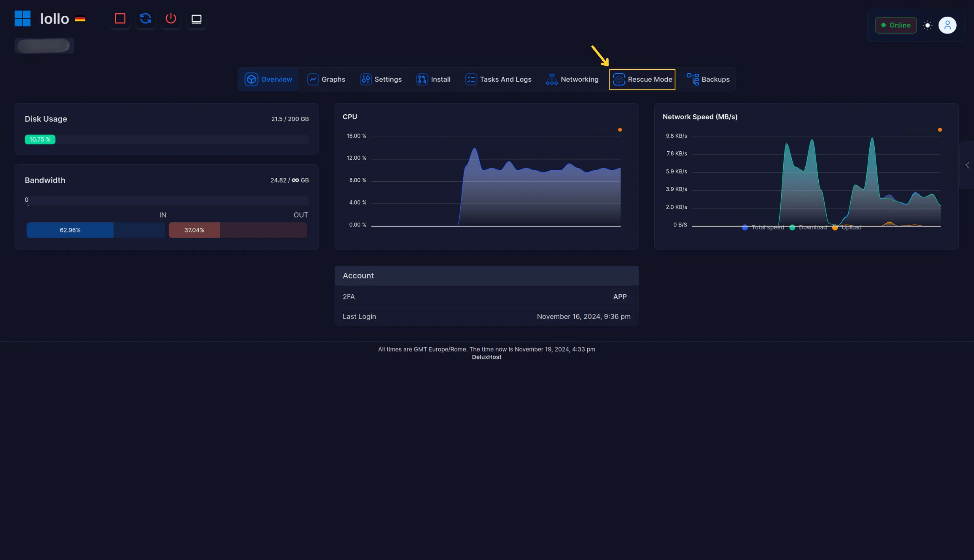Open the Rescue Mode tab
The width and height of the screenshot is (974, 560).
(642, 79)
